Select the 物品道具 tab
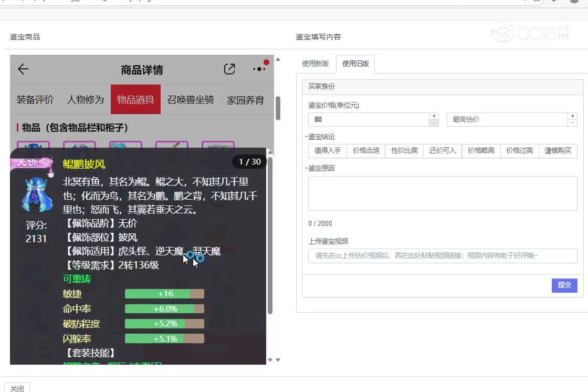This screenshot has height=392, width=588. 135,99
